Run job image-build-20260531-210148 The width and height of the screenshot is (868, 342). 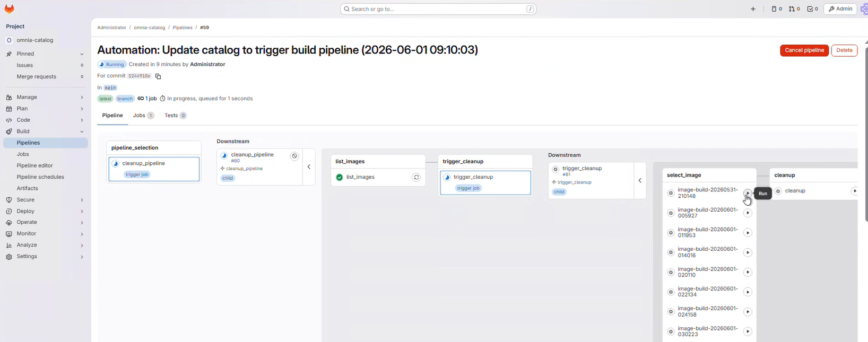click(748, 193)
